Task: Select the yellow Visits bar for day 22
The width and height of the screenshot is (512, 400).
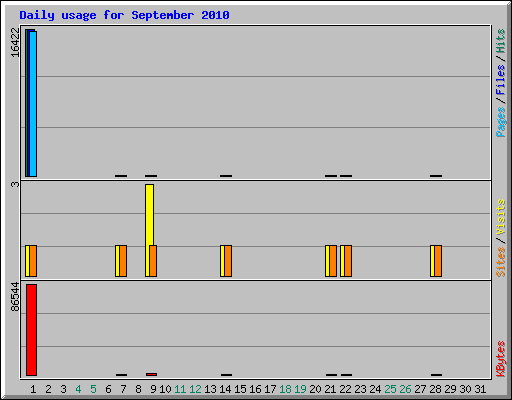Action: pos(342,261)
